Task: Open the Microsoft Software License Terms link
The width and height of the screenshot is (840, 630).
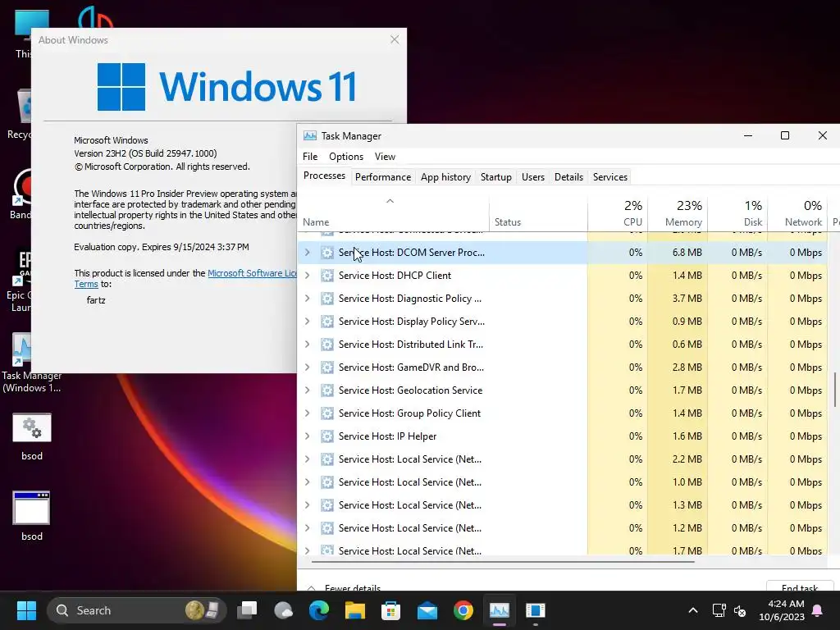Action: click(x=252, y=273)
